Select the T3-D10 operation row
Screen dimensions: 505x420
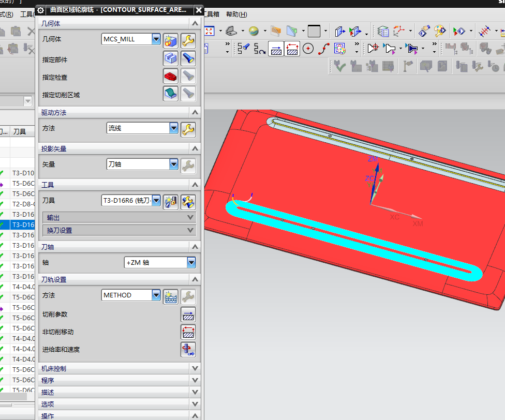coord(18,173)
